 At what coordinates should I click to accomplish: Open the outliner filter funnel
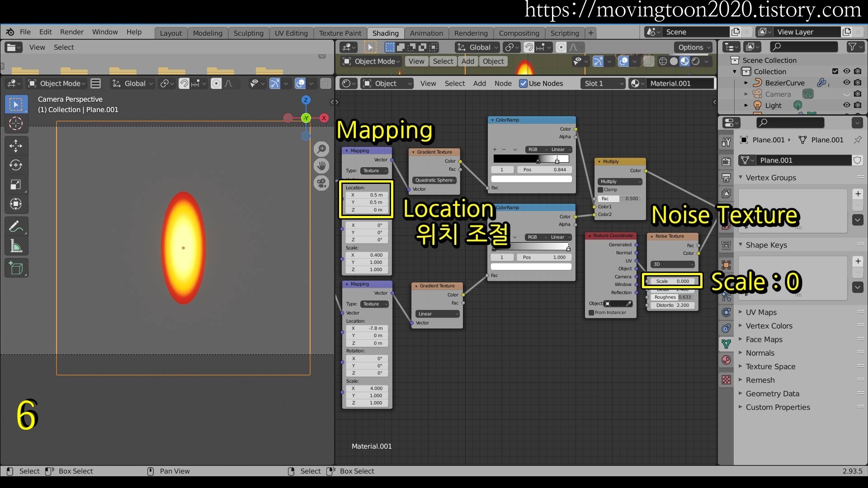point(855,47)
